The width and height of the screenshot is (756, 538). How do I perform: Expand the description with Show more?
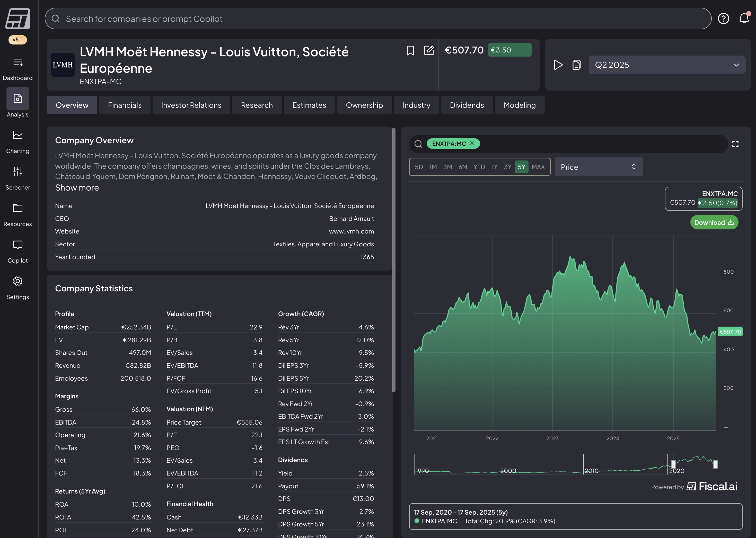coord(77,188)
